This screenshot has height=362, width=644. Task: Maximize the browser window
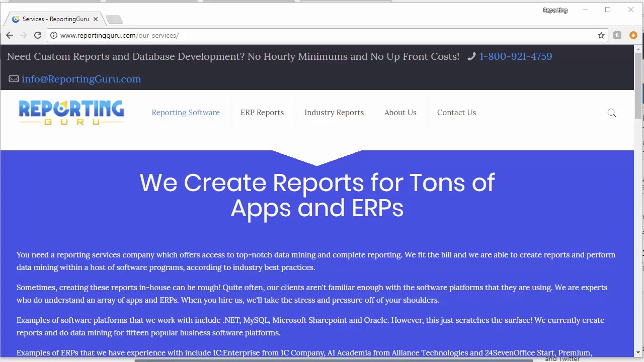click(x=608, y=10)
